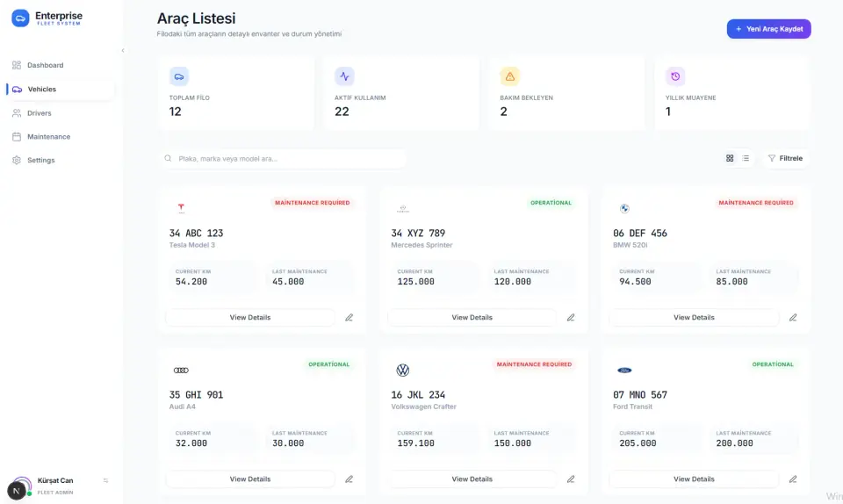The width and height of the screenshot is (843, 504).
Task: Click current km value 54.200
Action: click(x=191, y=282)
